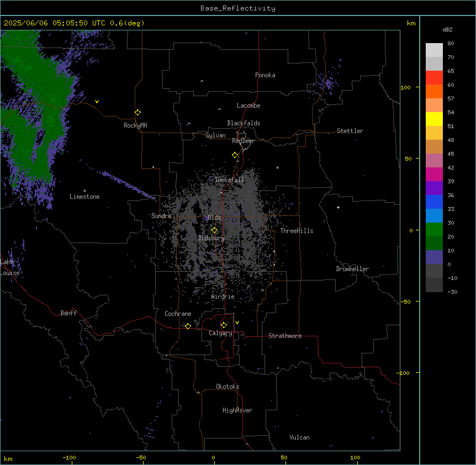Image resolution: width=476 pixels, height=465 pixels.
Task: Click the Airdrie label
Action: [223, 297]
